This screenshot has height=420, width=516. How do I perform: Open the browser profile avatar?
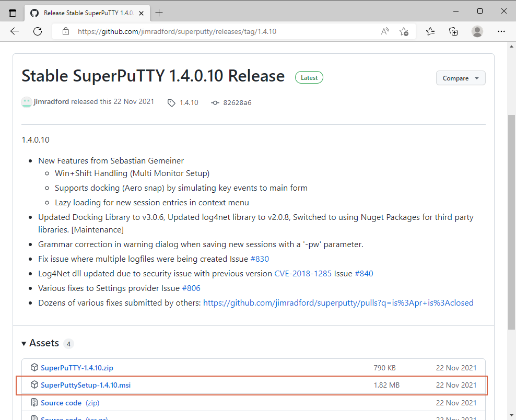click(477, 31)
